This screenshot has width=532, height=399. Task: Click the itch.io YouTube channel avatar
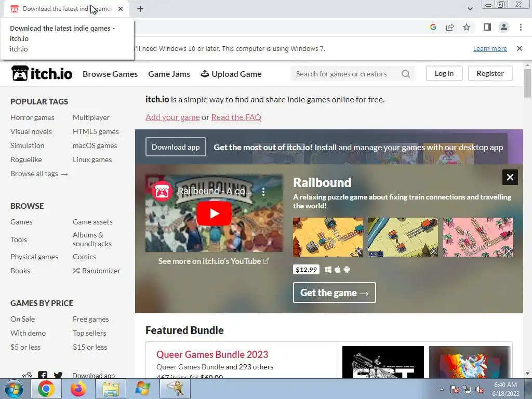pyautogui.click(x=162, y=191)
